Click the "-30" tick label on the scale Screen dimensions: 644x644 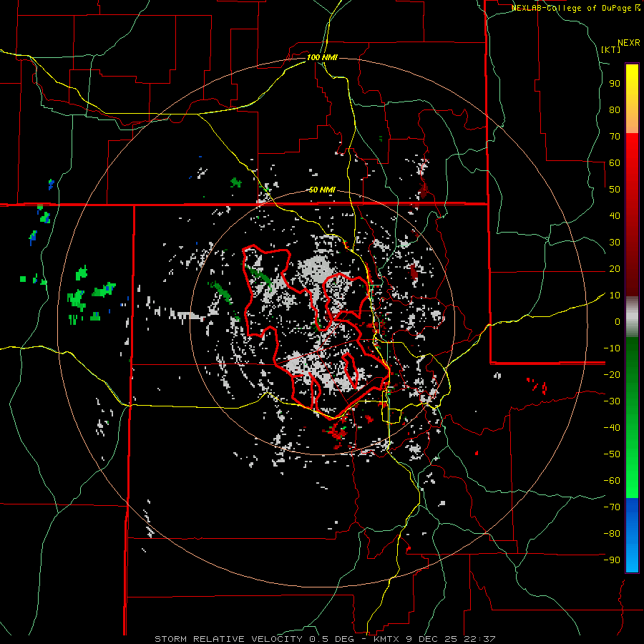[612, 401]
